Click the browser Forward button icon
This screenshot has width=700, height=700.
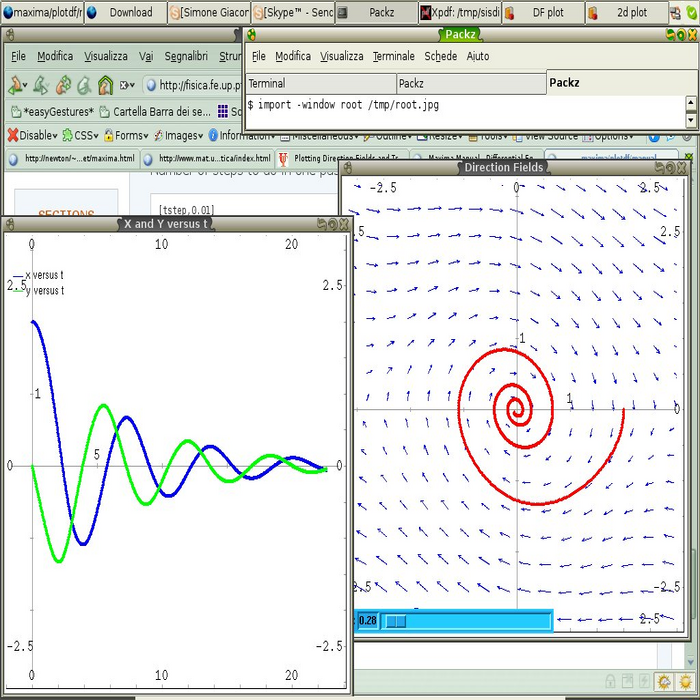point(41,85)
